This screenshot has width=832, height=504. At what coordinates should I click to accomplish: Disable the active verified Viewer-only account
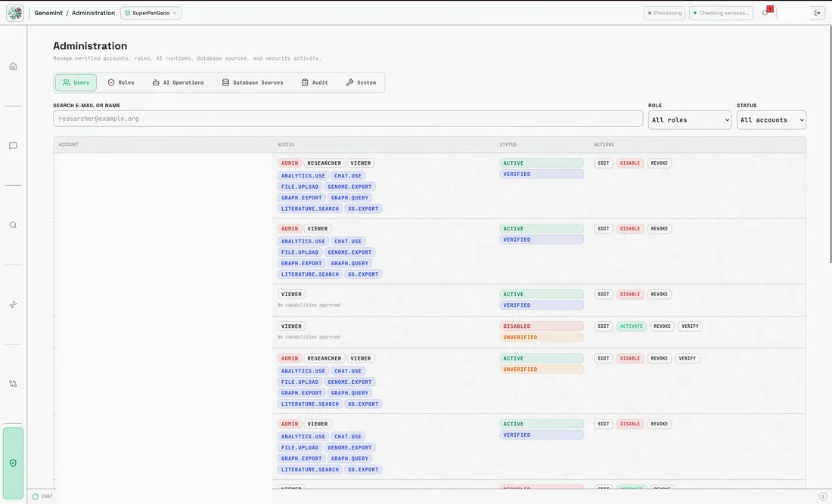[630, 294]
